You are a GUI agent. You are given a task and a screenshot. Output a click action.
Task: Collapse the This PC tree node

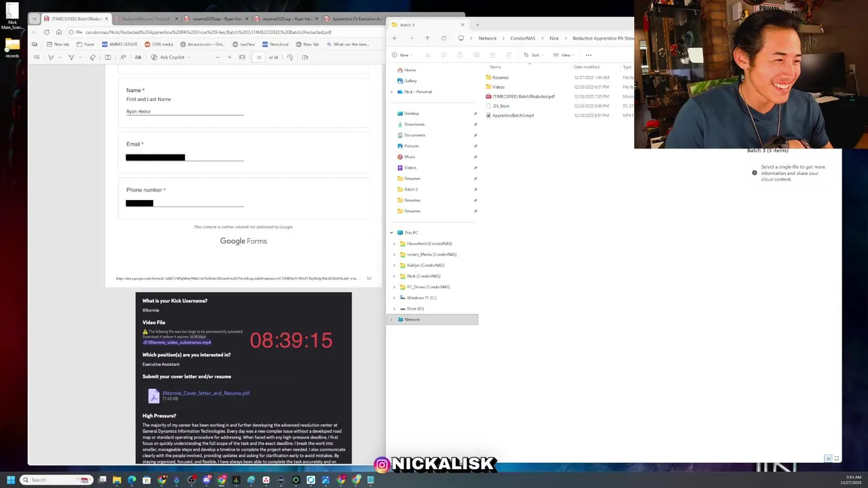(x=391, y=232)
